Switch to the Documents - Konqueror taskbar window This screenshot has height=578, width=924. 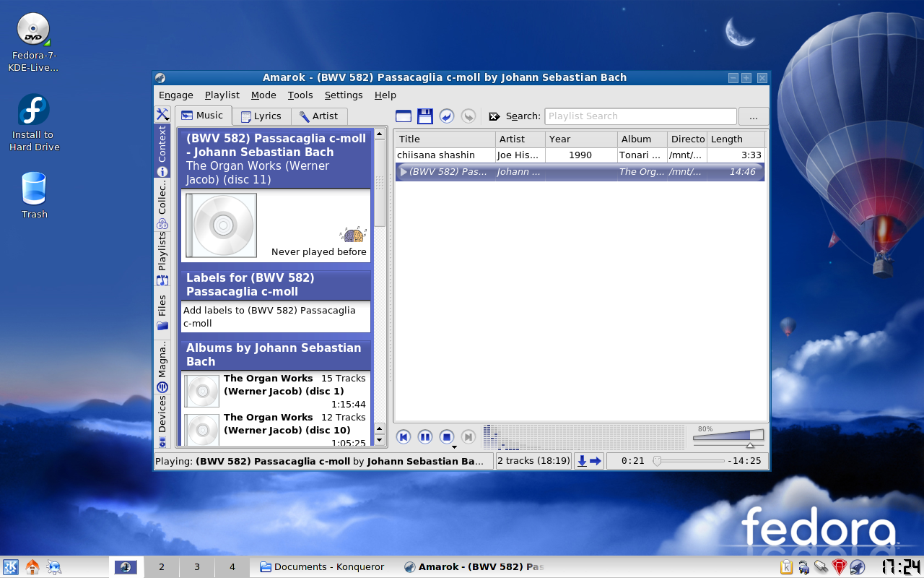click(323, 567)
